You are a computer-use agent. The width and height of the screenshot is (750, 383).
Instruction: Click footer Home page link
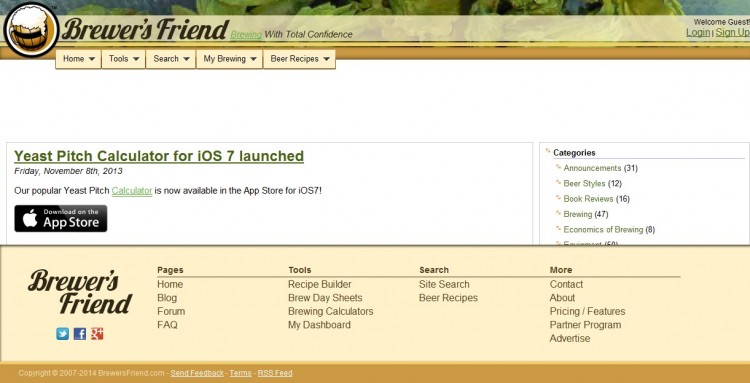click(x=170, y=284)
